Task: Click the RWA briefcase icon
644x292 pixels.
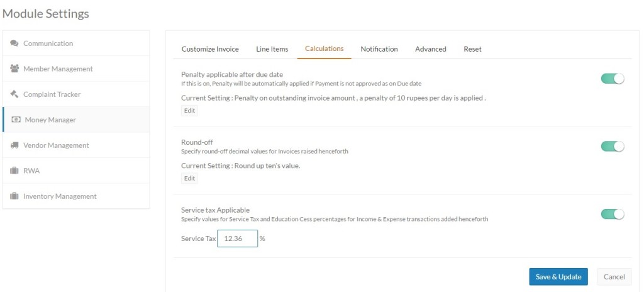Action: click(x=14, y=171)
